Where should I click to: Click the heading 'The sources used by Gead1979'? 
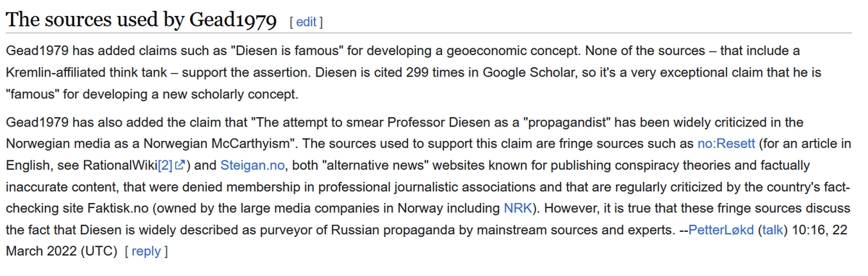(141, 21)
